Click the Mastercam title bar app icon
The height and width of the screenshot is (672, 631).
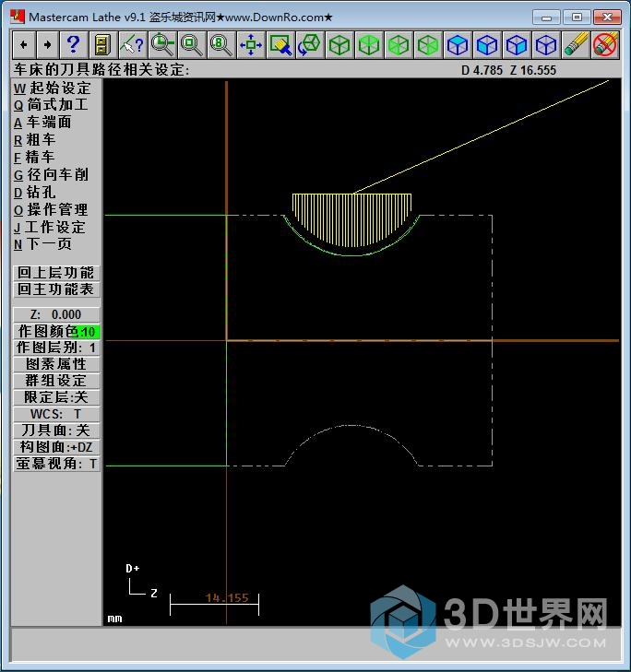point(18,17)
